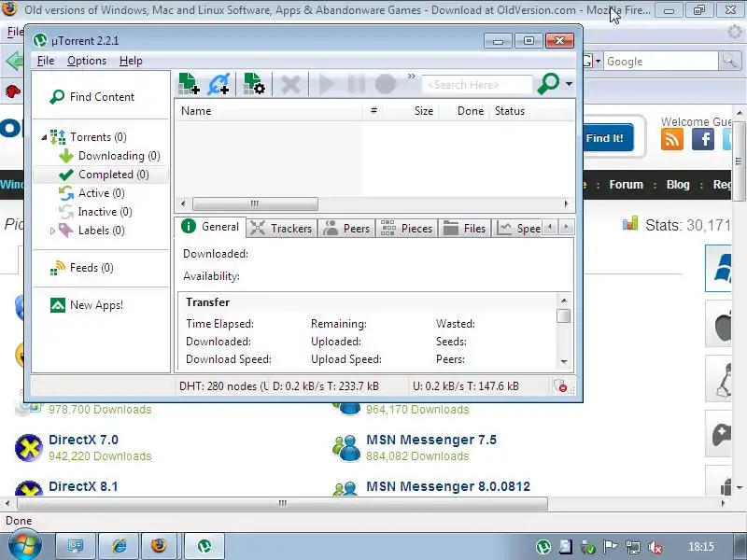
Task: Click the Facebook icon on OldVersion page
Action: (x=703, y=139)
